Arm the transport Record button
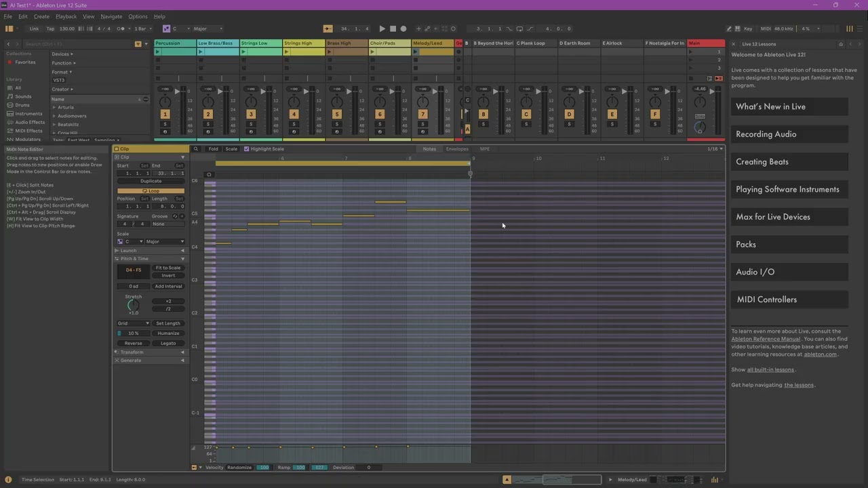This screenshot has width=868, height=488. 403,28
